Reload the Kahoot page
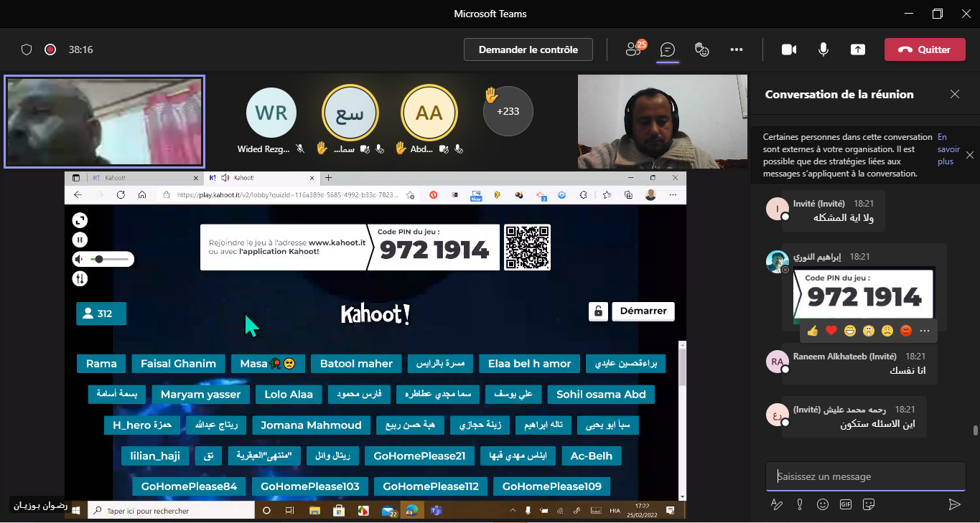Viewport: 980px width, 523px height. tap(121, 194)
